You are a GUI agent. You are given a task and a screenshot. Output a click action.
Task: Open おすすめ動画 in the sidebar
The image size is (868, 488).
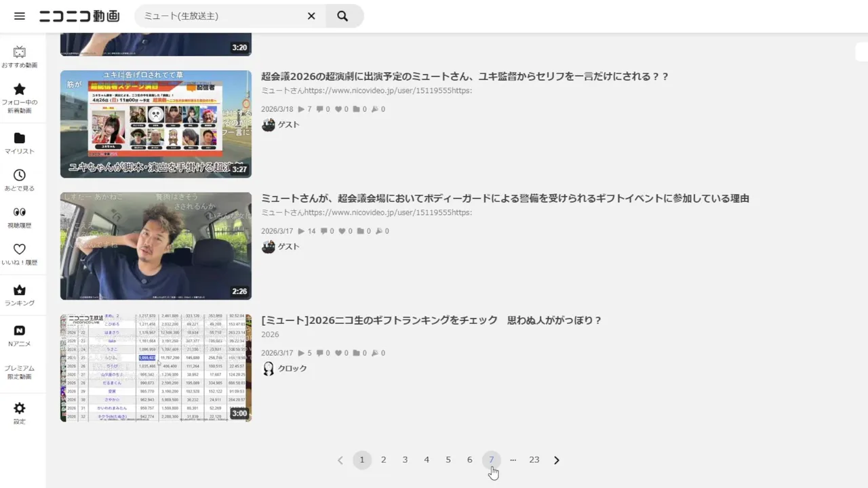(x=20, y=58)
